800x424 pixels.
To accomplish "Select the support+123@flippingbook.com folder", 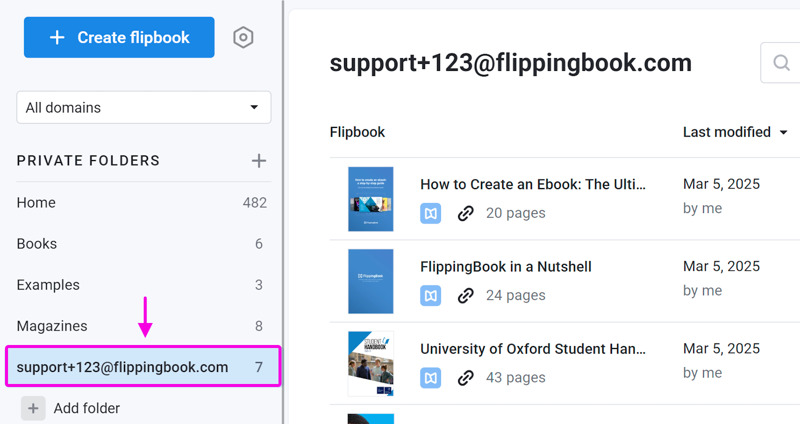I will (x=143, y=366).
